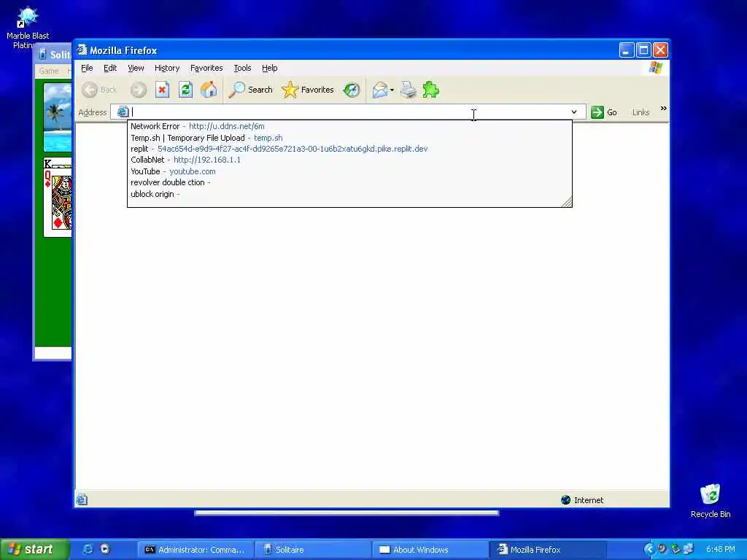Image resolution: width=747 pixels, height=560 pixels.
Task: Click the Firefox window title bar icon
Action: [x=82, y=50]
